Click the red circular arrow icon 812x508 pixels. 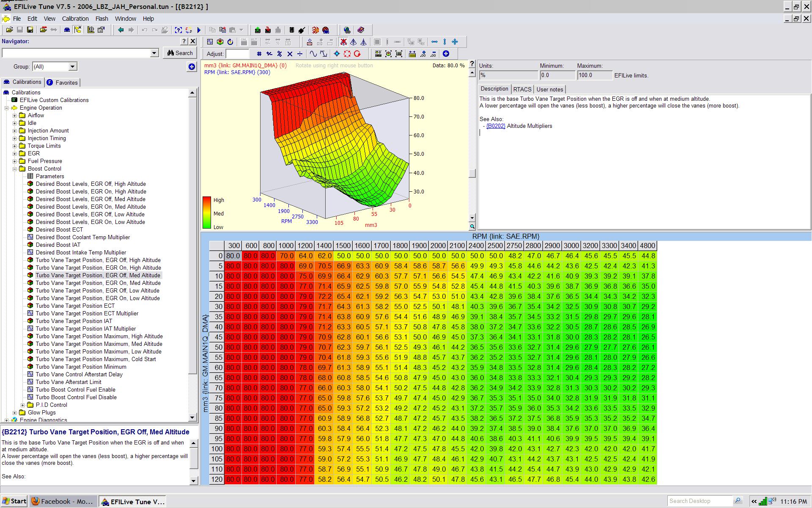click(x=357, y=54)
